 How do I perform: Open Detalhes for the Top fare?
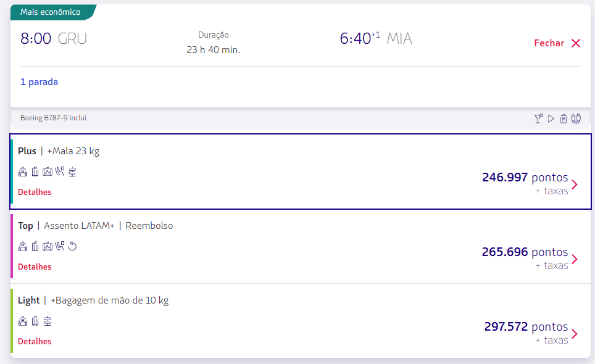pyautogui.click(x=35, y=267)
